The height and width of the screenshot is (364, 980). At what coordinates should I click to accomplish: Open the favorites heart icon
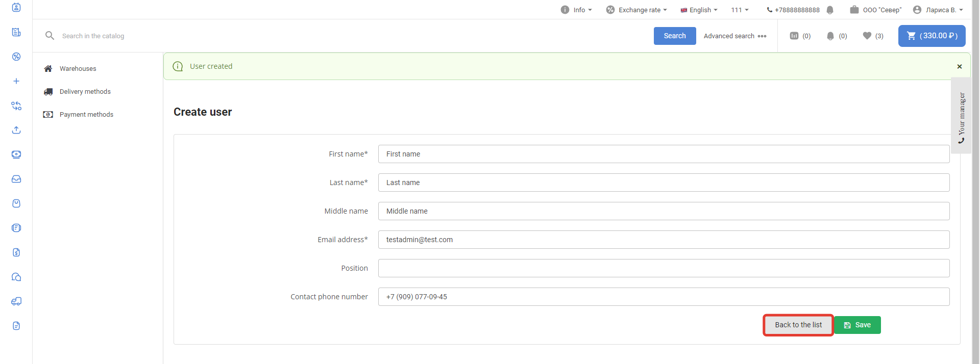(x=867, y=36)
